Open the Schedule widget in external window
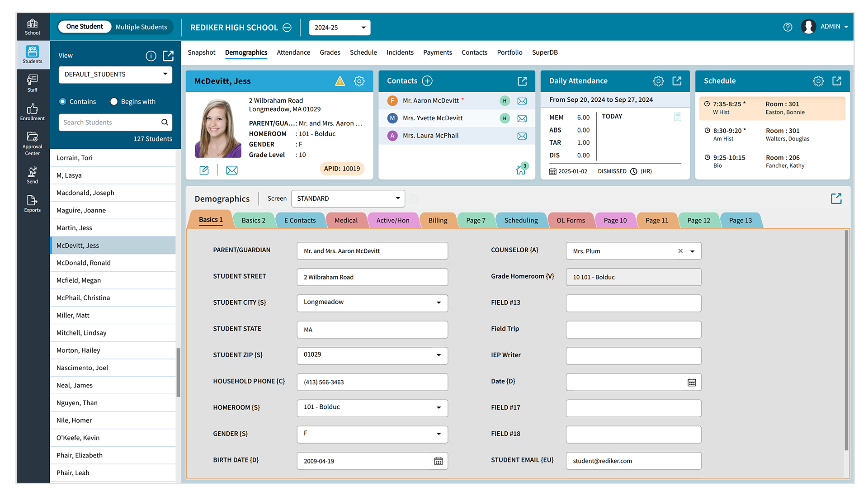The width and height of the screenshot is (868, 496). [837, 81]
